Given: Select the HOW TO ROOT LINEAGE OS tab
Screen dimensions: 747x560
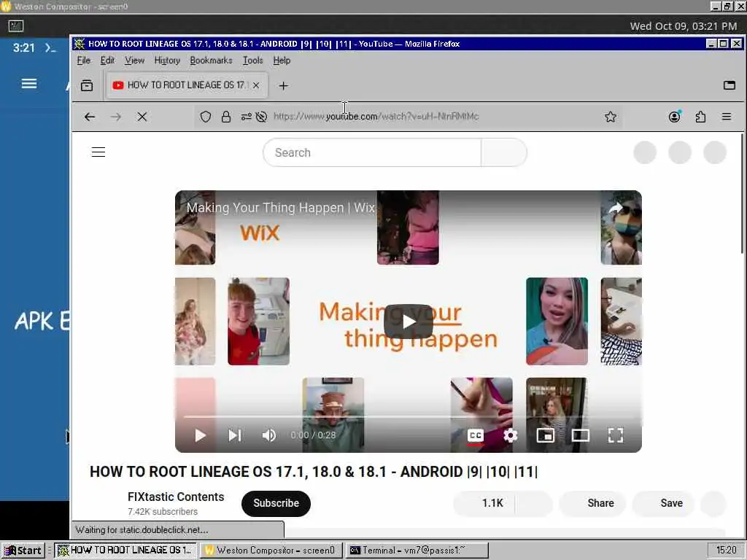Looking at the screenshot, I should (187, 85).
